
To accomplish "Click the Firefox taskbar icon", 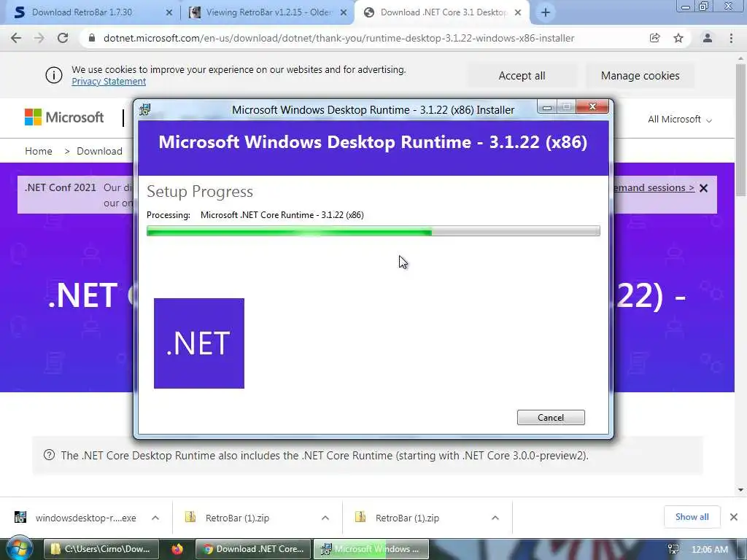I will click(177, 549).
